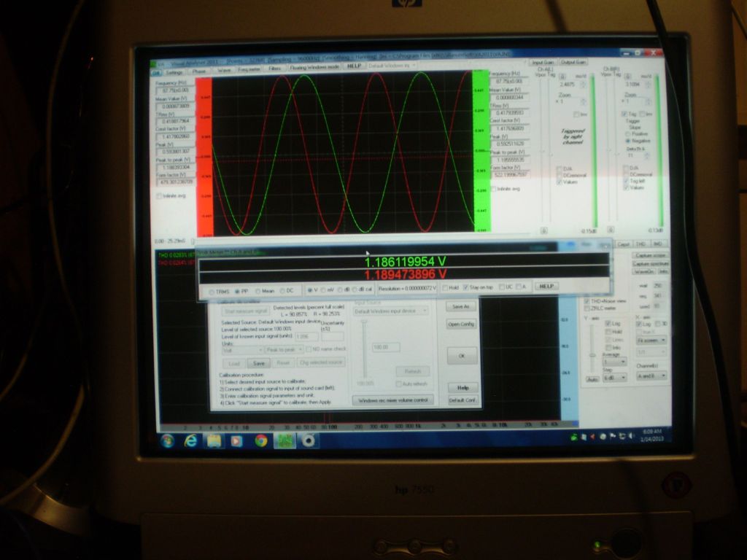Viewport: 747px width, 560px height.
Task: Select the DC radio option in Volt Meter
Action: 282,290
